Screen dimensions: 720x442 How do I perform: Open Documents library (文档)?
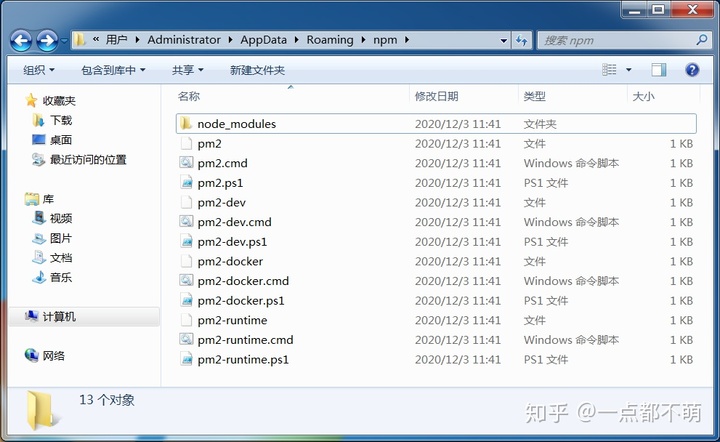[x=52, y=258]
